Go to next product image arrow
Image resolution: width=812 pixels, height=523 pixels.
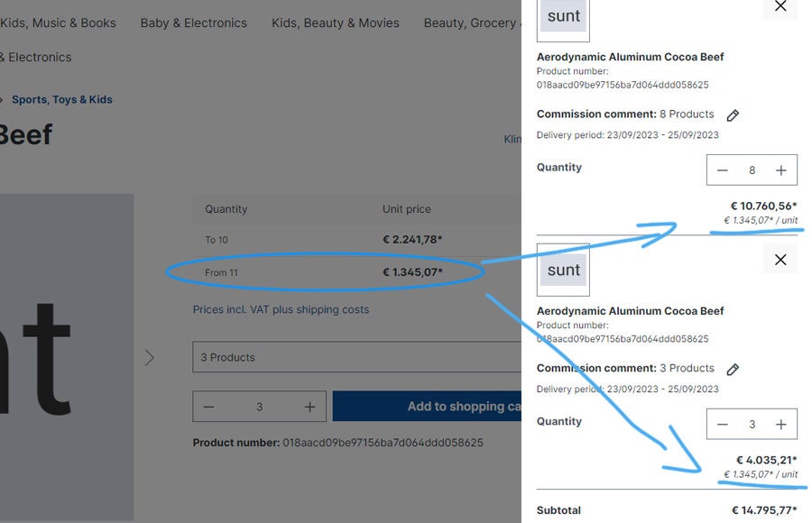click(x=150, y=358)
